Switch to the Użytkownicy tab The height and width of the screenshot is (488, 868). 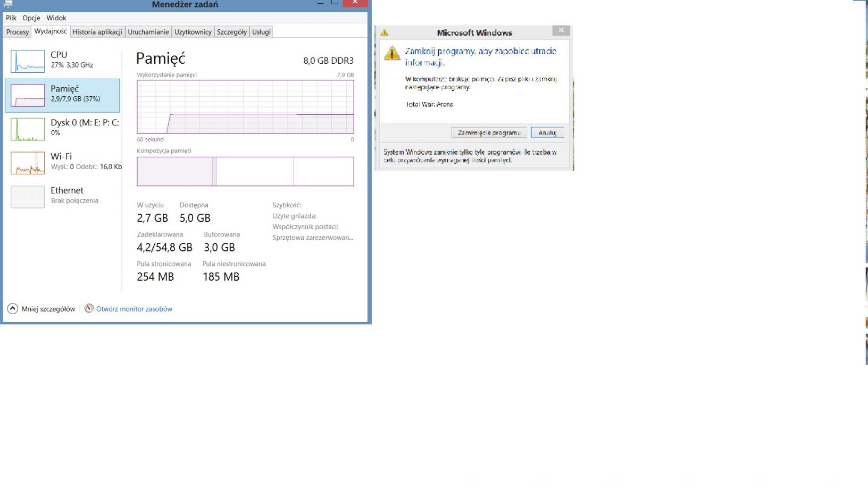click(x=193, y=32)
